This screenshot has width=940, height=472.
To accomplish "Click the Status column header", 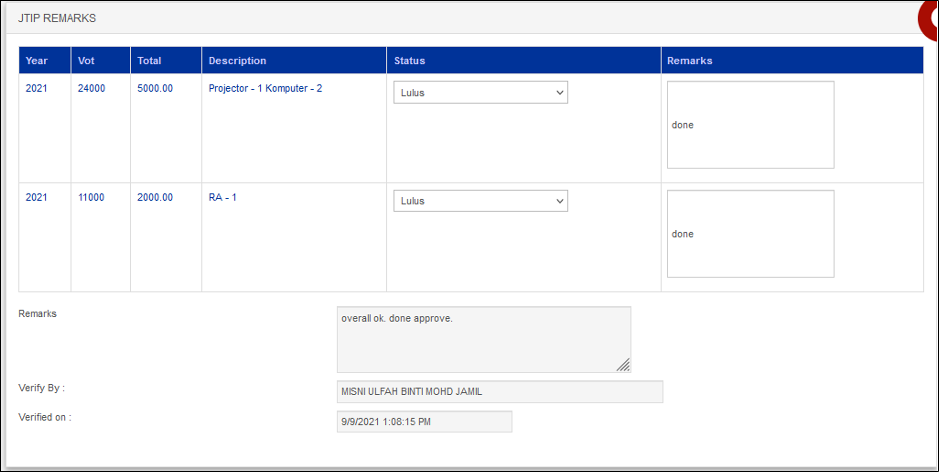I will [x=410, y=61].
